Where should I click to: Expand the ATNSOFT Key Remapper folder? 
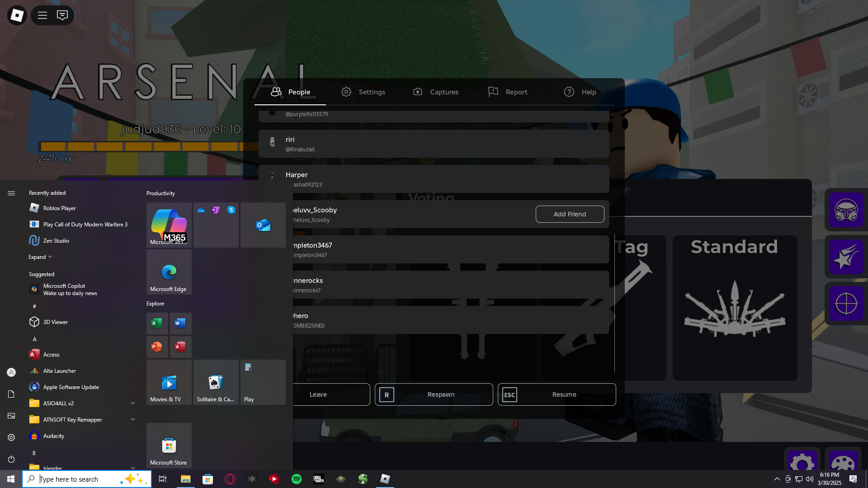[x=133, y=419]
